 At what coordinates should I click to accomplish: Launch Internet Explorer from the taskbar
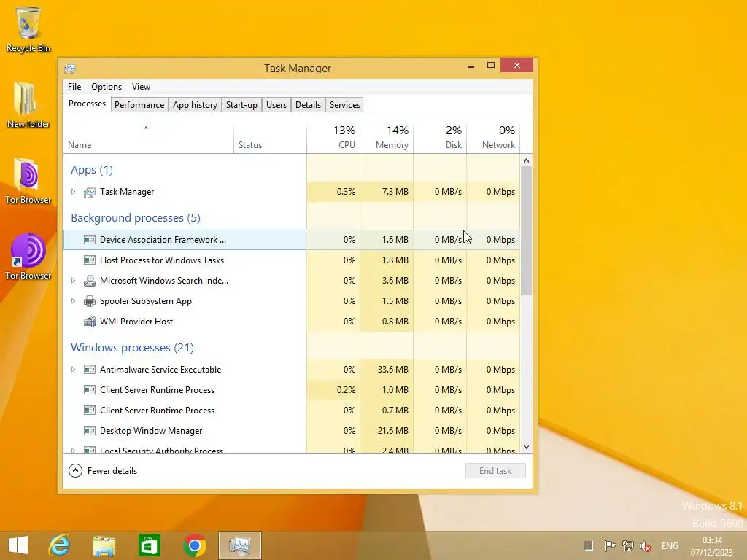[x=60, y=545]
